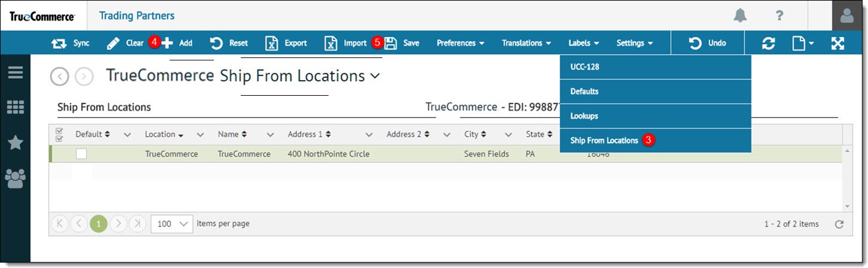Sort by the City column
This screenshot has width=868, height=268.
tap(475, 135)
